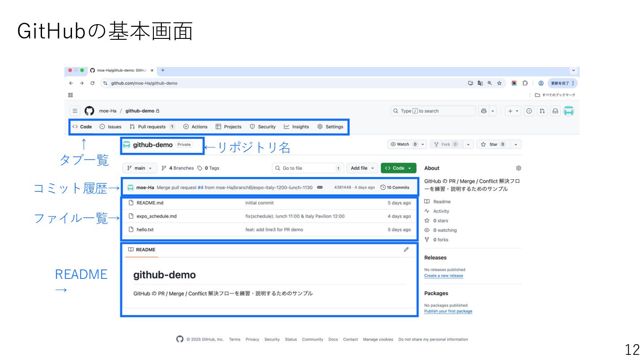The width and height of the screenshot is (644, 362).
Task: Open the repository Settings tab
Action: [330, 126]
